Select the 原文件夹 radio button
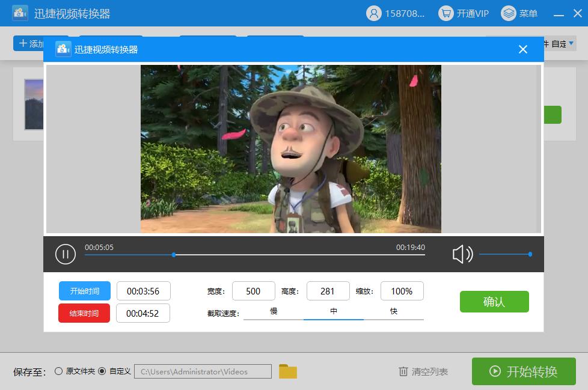The image size is (588, 390). point(58,371)
